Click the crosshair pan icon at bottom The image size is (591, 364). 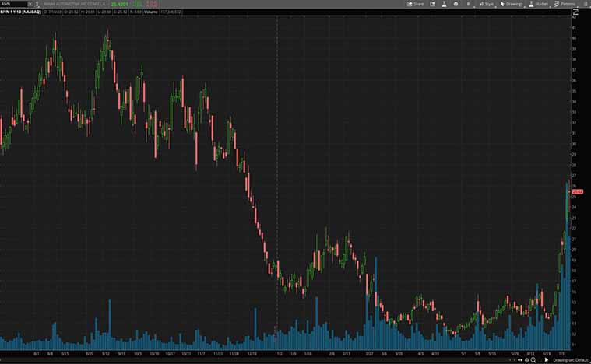pyautogui.click(x=527, y=360)
